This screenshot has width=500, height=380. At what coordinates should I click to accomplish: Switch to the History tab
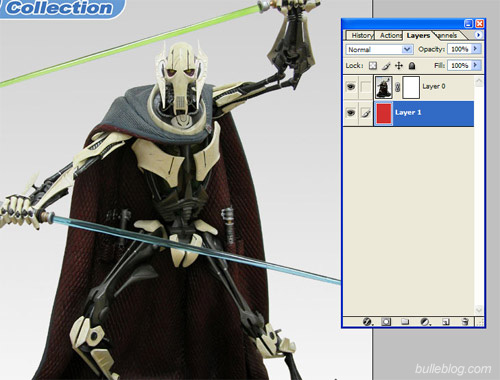[x=362, y=35]
